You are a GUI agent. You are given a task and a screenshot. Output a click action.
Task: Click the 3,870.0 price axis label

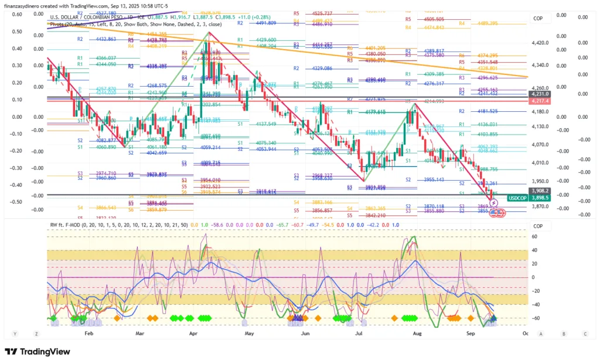click(540, 207)
